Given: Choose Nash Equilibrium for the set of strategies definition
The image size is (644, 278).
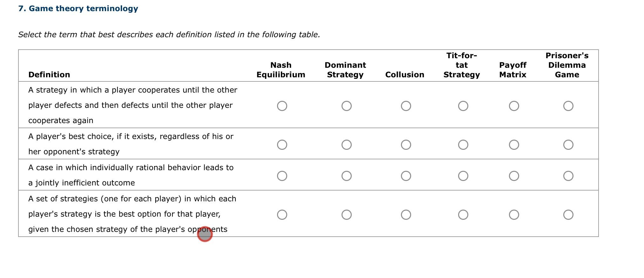Looking at the screenshot, I should 283,215.
